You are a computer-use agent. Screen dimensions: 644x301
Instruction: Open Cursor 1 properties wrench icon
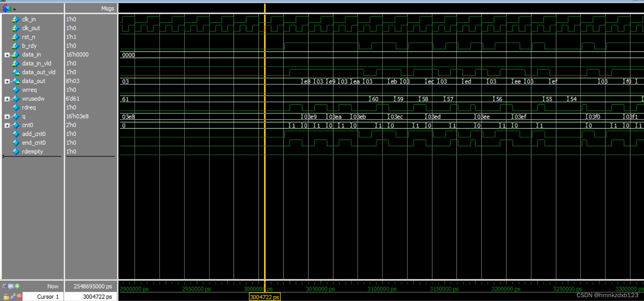click(x=13, y=296)
